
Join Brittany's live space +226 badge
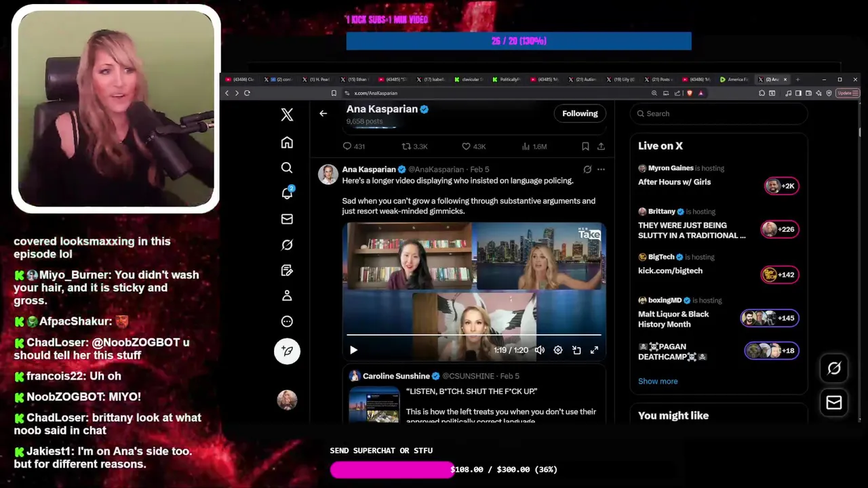pos(778,229)
